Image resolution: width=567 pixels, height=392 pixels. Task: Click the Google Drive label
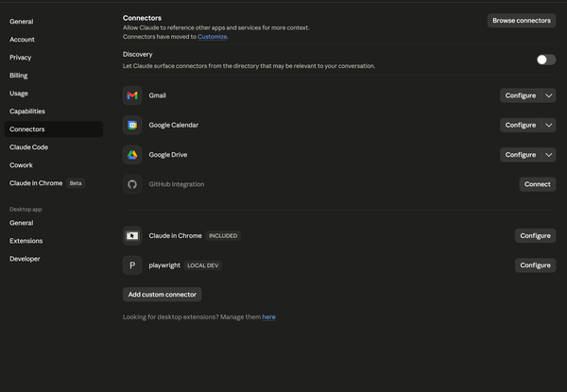168,155
